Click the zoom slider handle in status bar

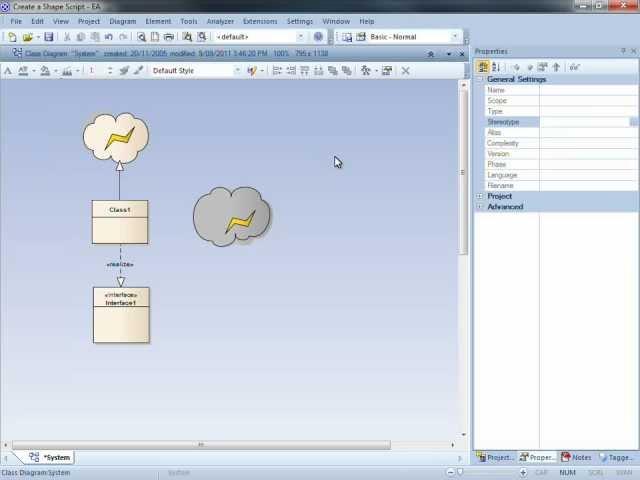[x=460, y=472]
